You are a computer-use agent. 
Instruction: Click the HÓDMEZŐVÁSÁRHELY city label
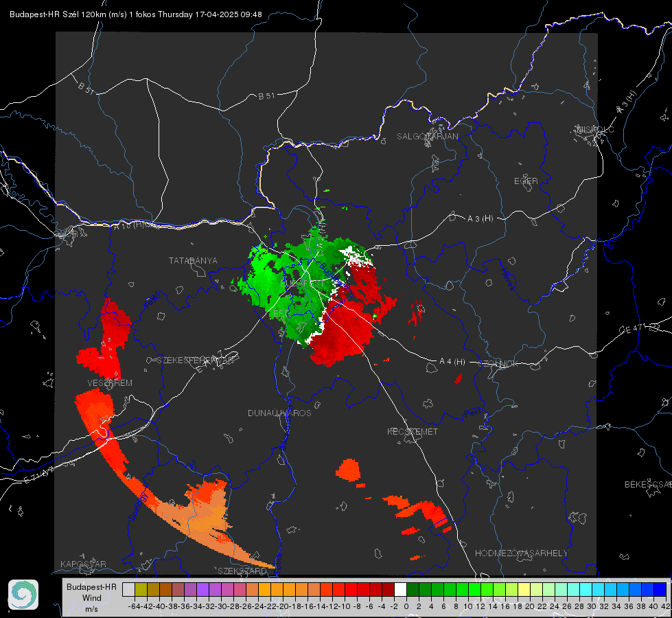(521, 553)
